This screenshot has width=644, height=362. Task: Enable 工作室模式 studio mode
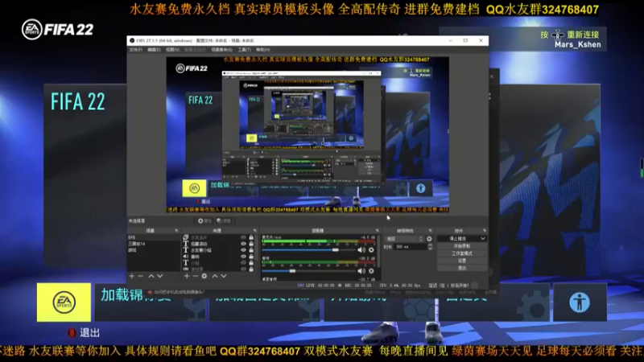(462, 253)
